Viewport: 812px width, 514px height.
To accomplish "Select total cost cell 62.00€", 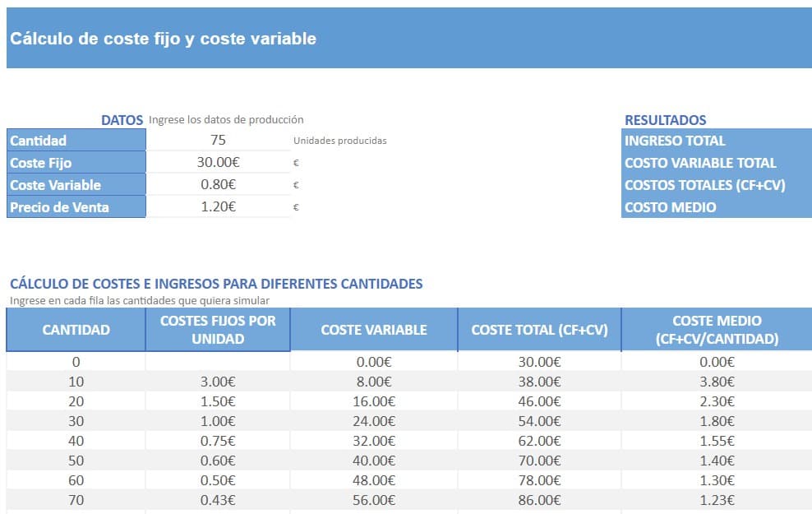I will tap(539, 441).
